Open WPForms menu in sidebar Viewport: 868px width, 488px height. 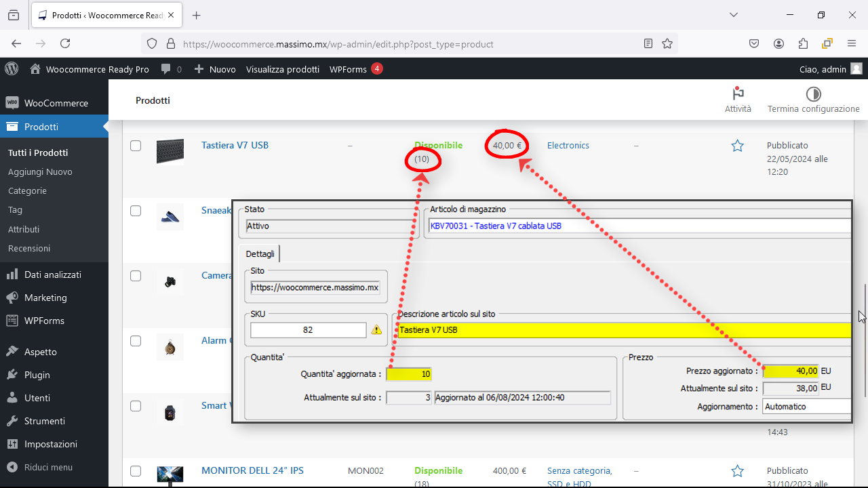(x=54, y=321)
